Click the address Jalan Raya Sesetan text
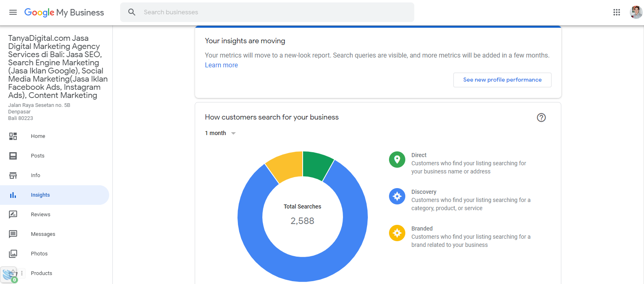 pos(39,105)
